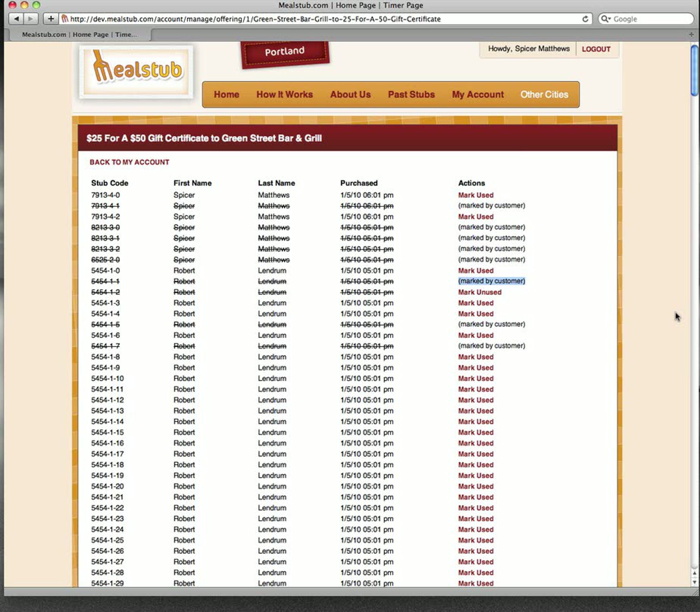Mark stub 5454-1-0 as used
Viewport: 700px width, 612px height.
[475, 271]
